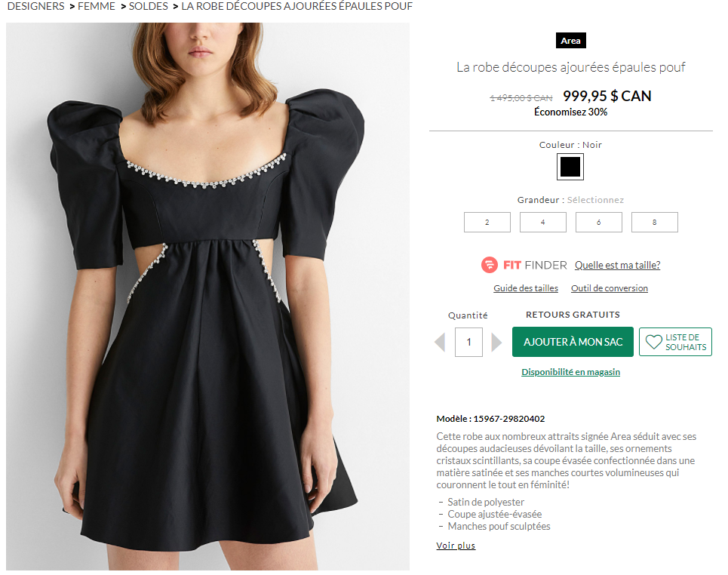
Task: Select the black Noir color swatch
Action: pos(570,167)
